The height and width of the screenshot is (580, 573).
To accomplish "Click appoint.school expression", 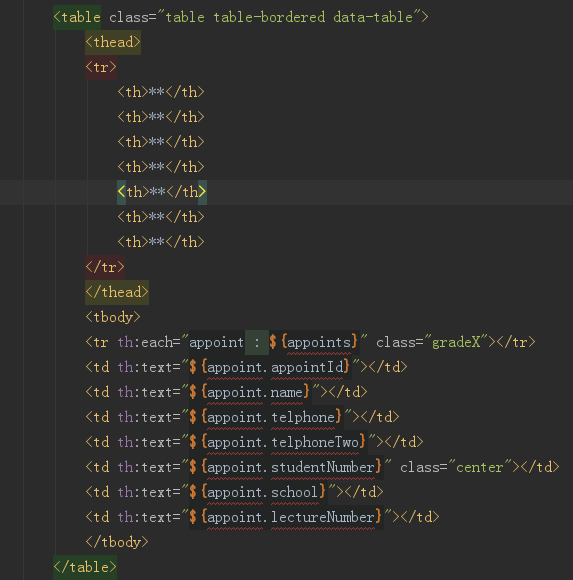I will (x=257, y=492).
